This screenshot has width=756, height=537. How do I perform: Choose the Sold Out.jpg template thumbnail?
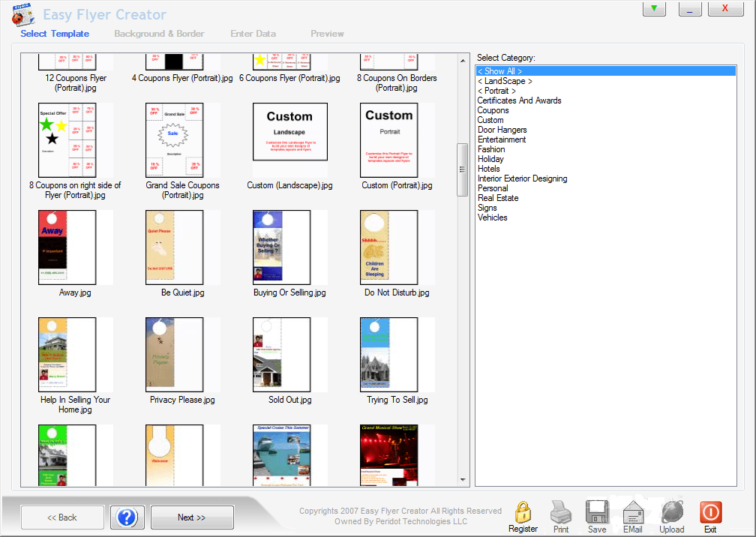pos(282,355)
